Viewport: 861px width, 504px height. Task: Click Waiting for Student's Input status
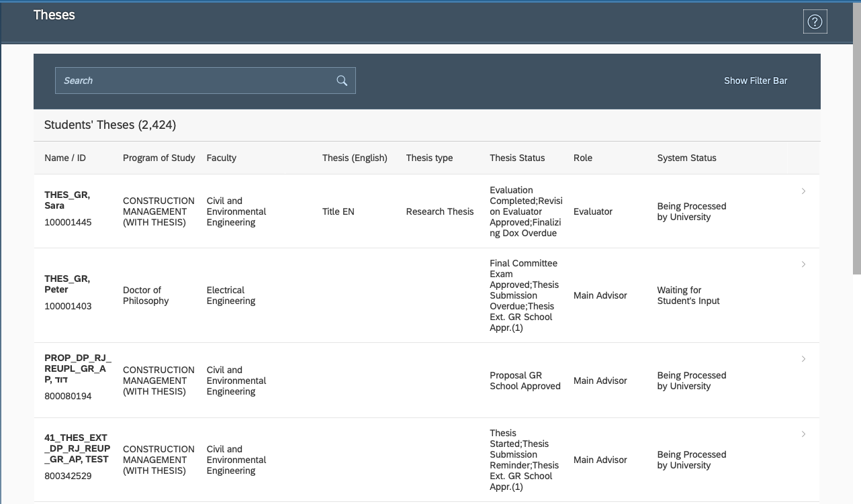coord(688,295)
